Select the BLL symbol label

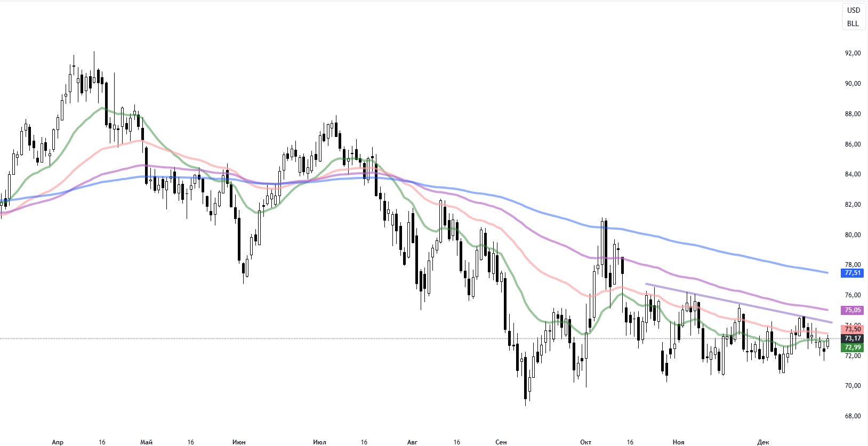pos(853,23)
